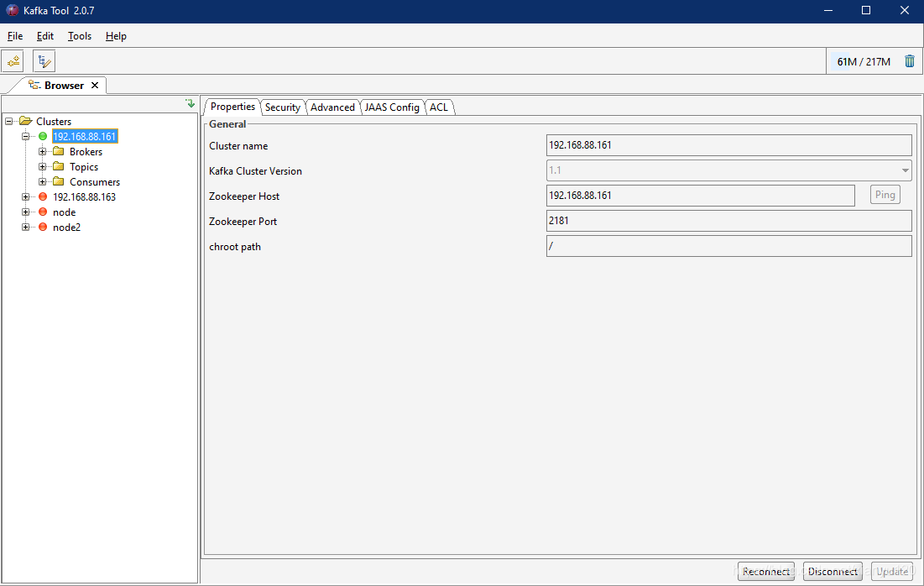Expand the Brokers folder

[x=42, y=151]
